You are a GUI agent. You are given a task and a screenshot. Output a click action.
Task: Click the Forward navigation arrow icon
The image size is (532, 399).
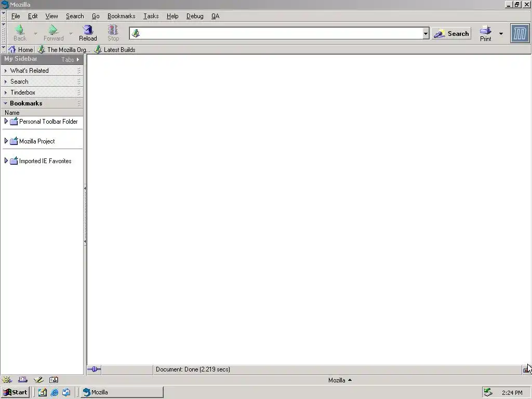53,30
